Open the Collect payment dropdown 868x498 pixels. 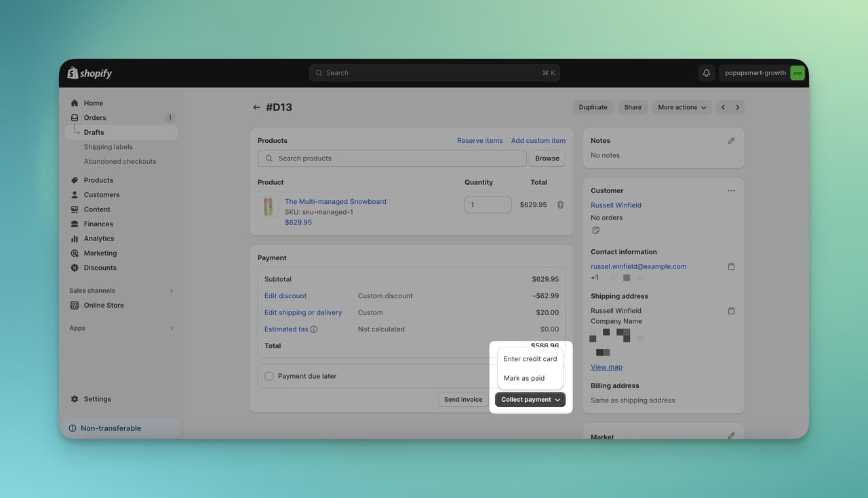click(x=530, y=398)
